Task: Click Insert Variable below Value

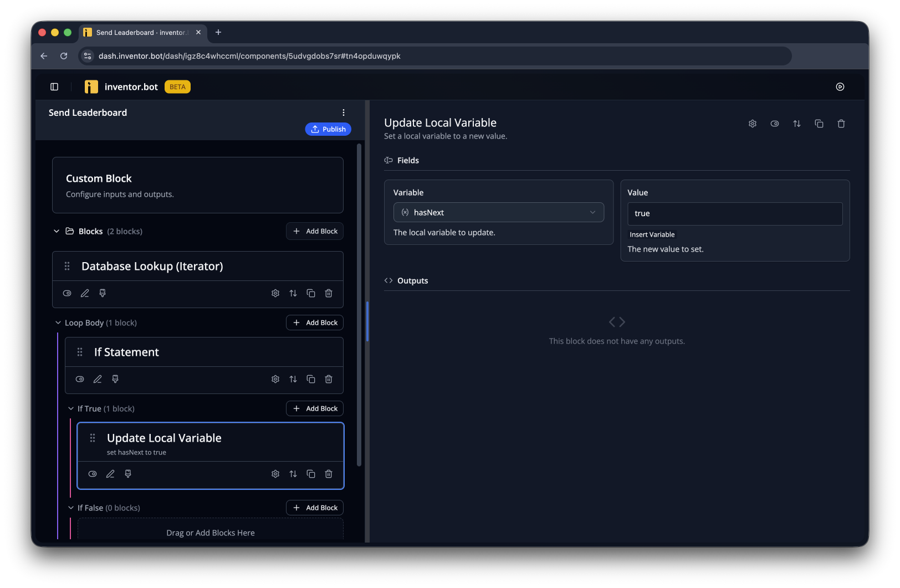Action: [652, 234]
